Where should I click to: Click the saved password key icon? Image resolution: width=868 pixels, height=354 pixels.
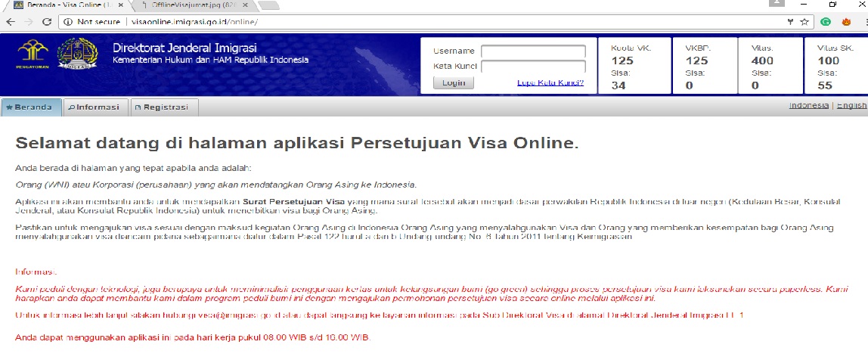click(790, 22)
